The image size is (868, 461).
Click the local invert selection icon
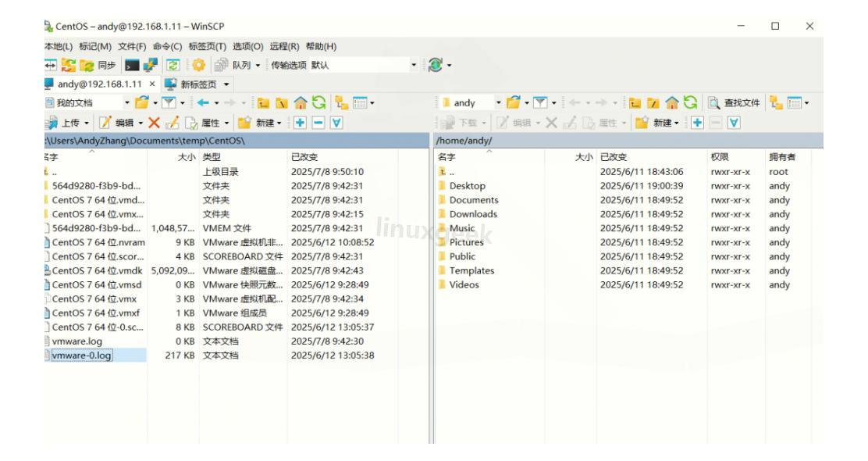(x=336, y=123)
